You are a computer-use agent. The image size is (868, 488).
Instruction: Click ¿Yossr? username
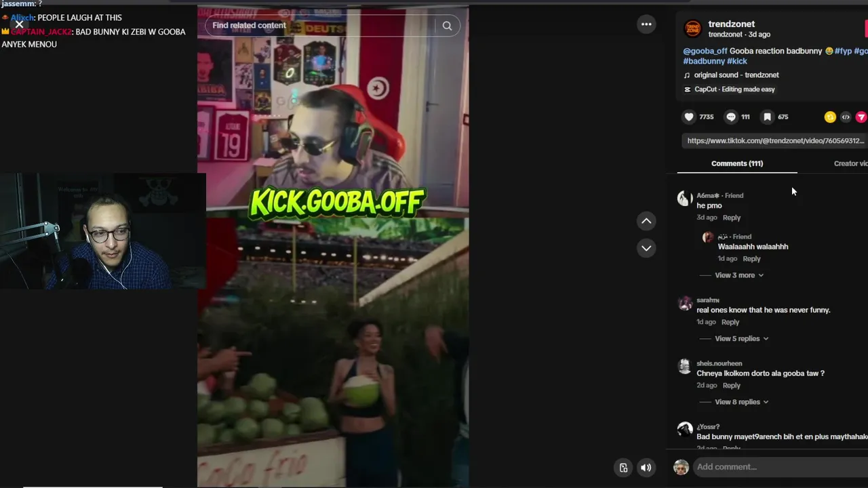point(708,427)
